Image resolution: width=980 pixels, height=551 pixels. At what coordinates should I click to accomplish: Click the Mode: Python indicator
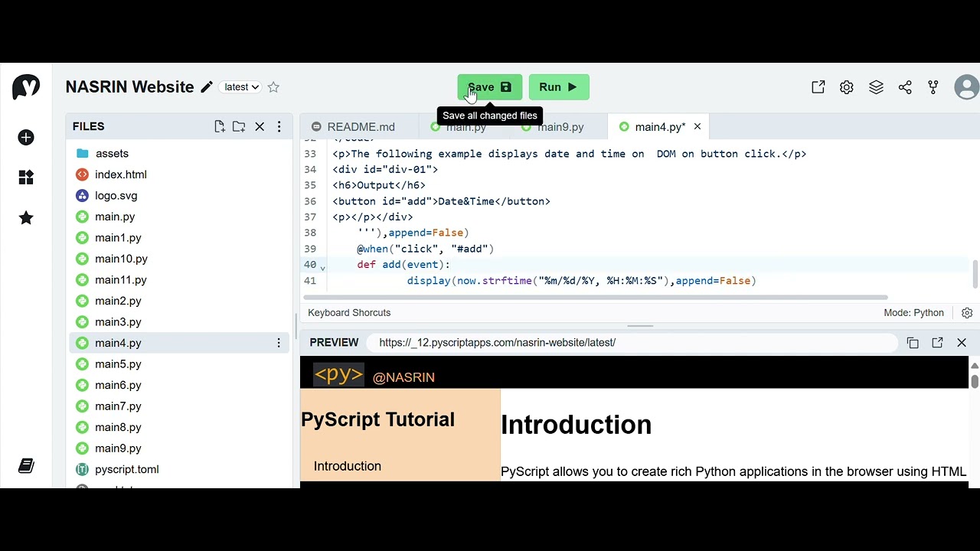[913, 313]
